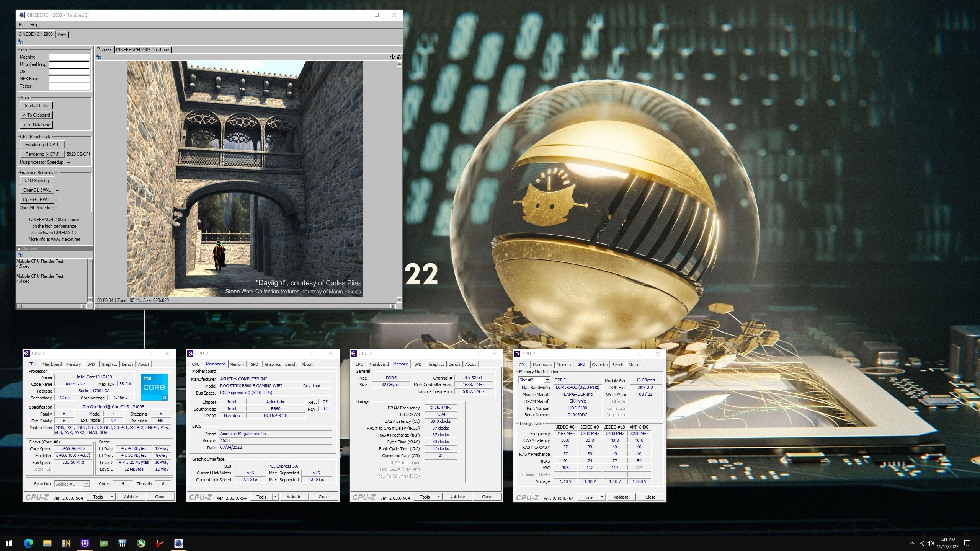Open Bench tab in the CPU-Z CPU window
The width and height of the screenshot is (980, 551).
127,364
